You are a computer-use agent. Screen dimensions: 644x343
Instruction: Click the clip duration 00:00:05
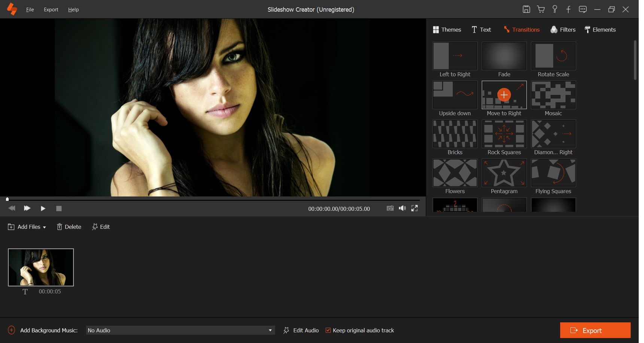point(50,292)
